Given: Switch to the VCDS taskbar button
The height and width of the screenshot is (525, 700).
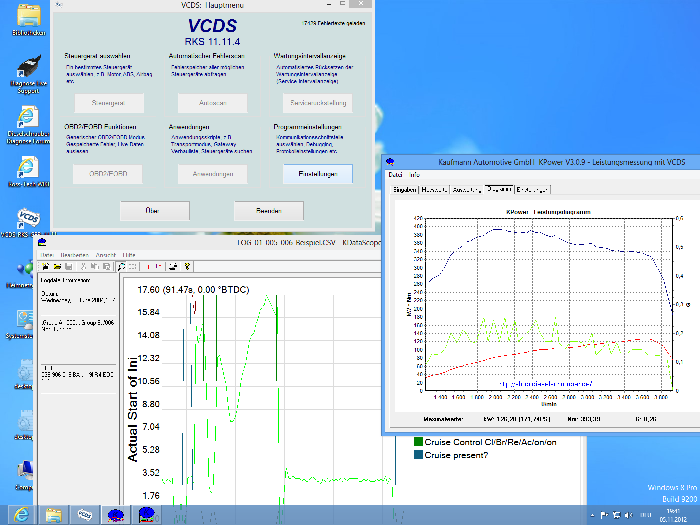Looking at the screenshot, I should [85, 515].
